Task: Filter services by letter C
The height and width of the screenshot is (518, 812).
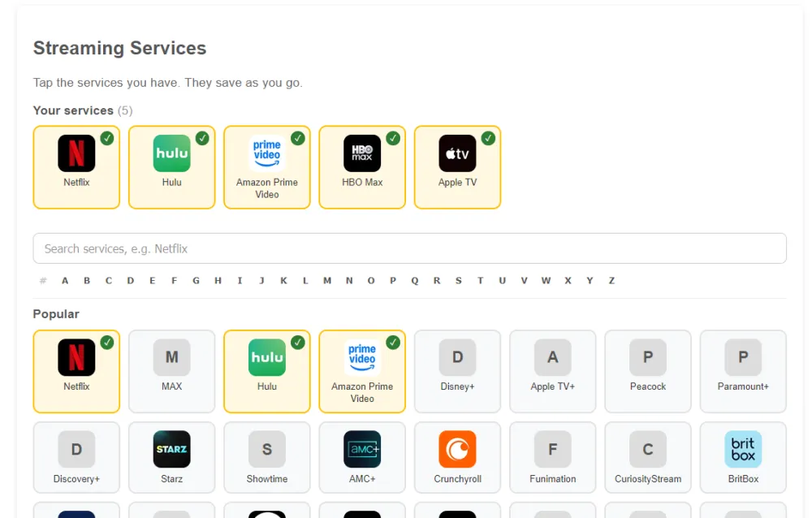Action: click(x=109, y=280)
